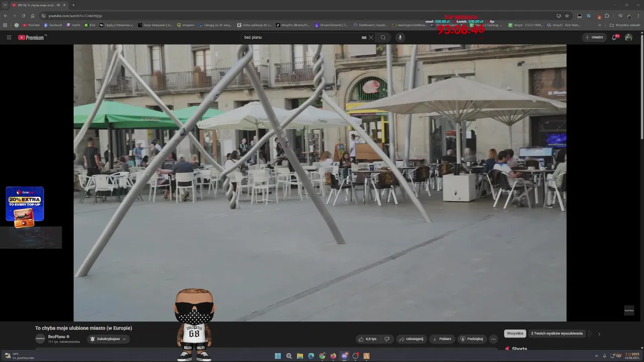Screen dimensions: 644x362
Task: Like the video showing 4,8 tys.
Action: (x=368, y=339)
